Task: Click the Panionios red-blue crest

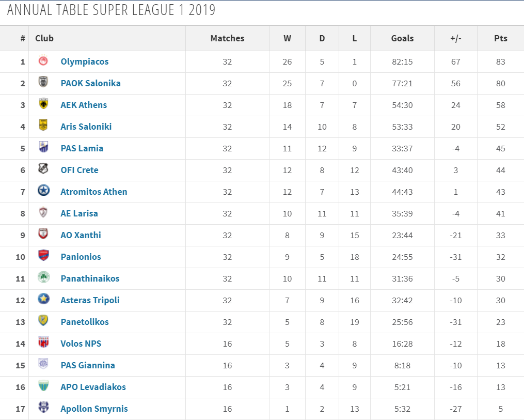Action: [x=43, y=256]
